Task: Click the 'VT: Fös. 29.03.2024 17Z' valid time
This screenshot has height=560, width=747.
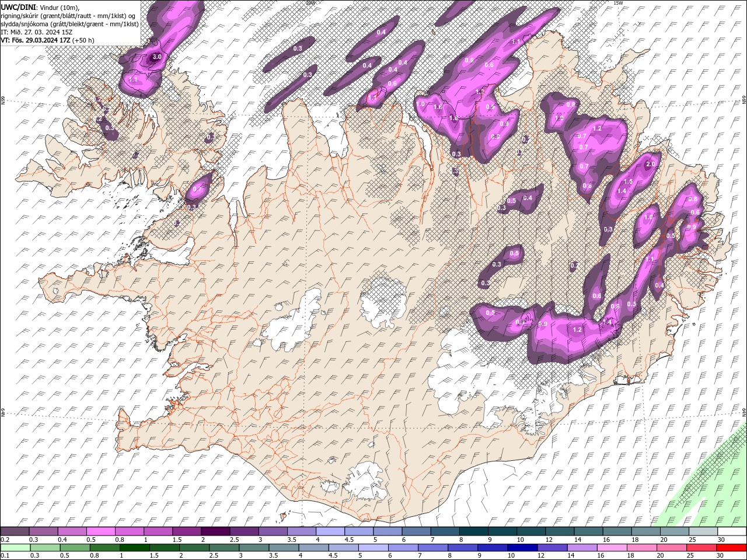Action: pyautogui.click(x=36, y=40)
